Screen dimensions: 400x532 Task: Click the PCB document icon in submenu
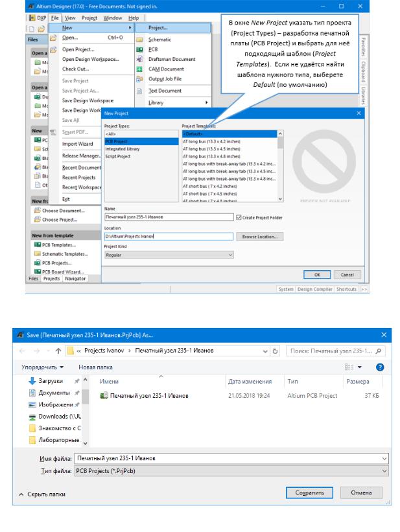click(139, 49)
